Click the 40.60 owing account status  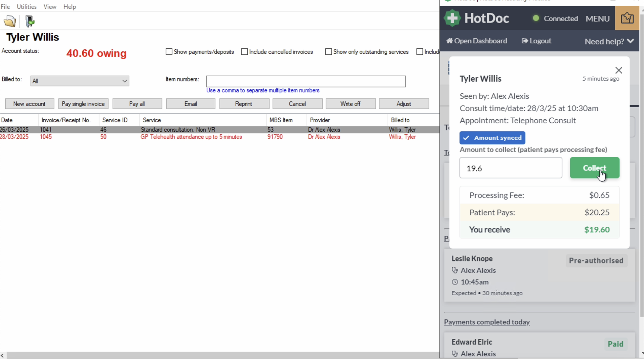click(96, 53)
